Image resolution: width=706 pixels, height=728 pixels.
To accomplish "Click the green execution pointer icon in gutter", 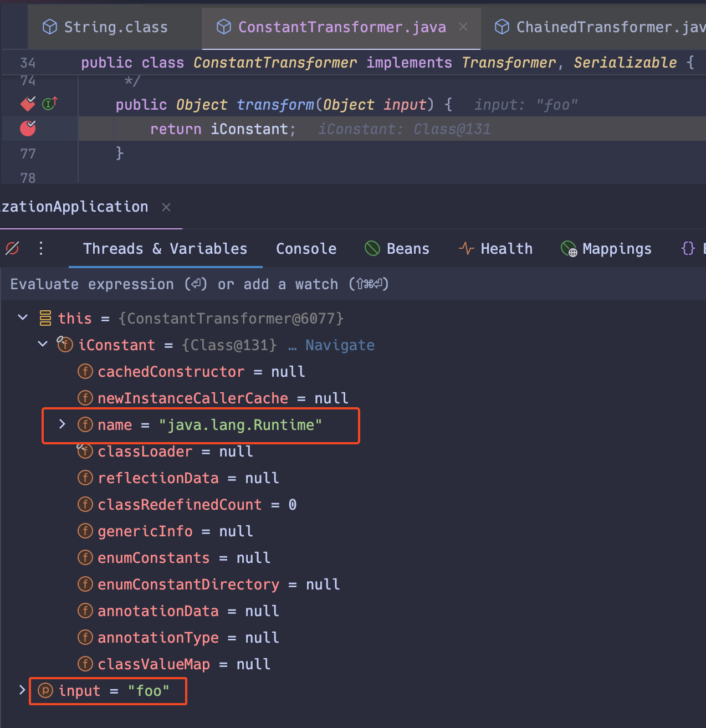I will (x=49, y=104).
